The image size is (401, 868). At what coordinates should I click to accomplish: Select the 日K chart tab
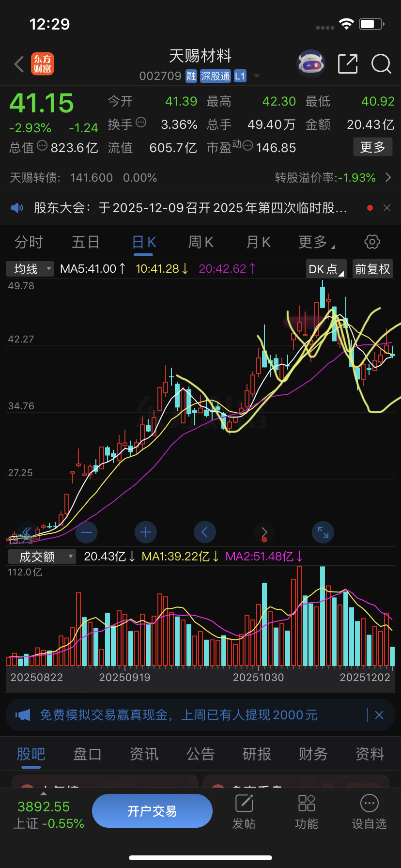click(144, 242)
